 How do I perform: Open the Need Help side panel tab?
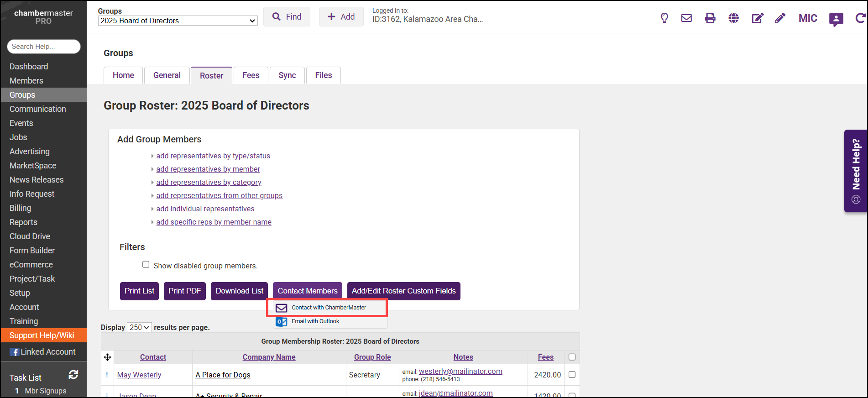856,171
